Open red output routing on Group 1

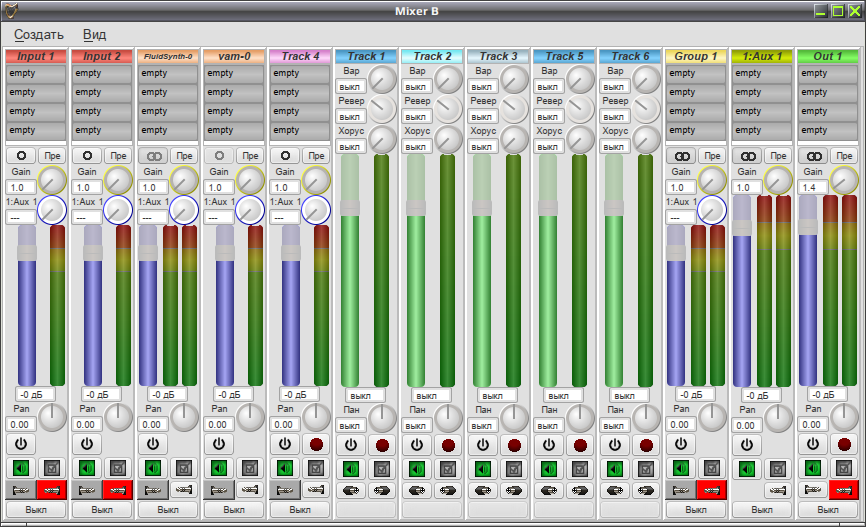(x=711, y=490)
